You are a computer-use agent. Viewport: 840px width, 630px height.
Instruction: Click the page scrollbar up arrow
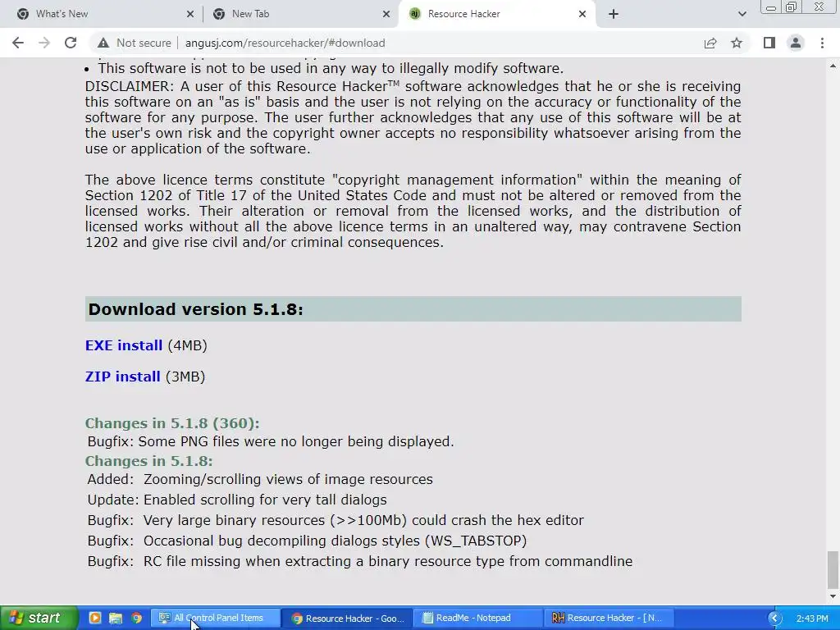(x=833, y=66)
